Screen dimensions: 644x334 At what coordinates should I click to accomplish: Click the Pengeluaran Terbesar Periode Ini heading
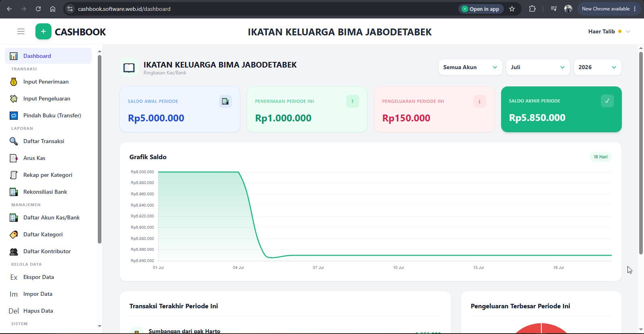[520, 306]
